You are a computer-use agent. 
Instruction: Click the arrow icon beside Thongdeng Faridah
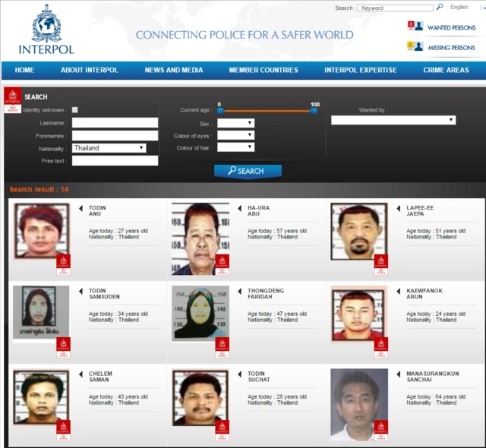point(239,292)
